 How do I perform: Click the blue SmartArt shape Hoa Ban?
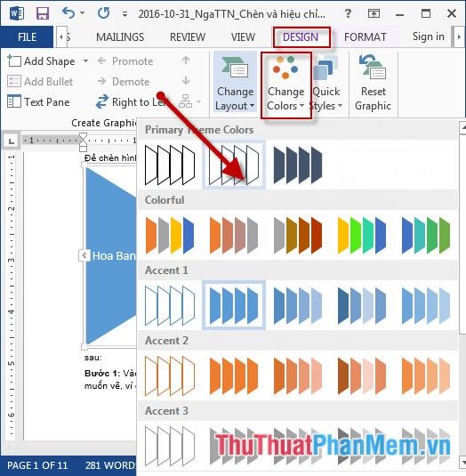pos(111,256)
